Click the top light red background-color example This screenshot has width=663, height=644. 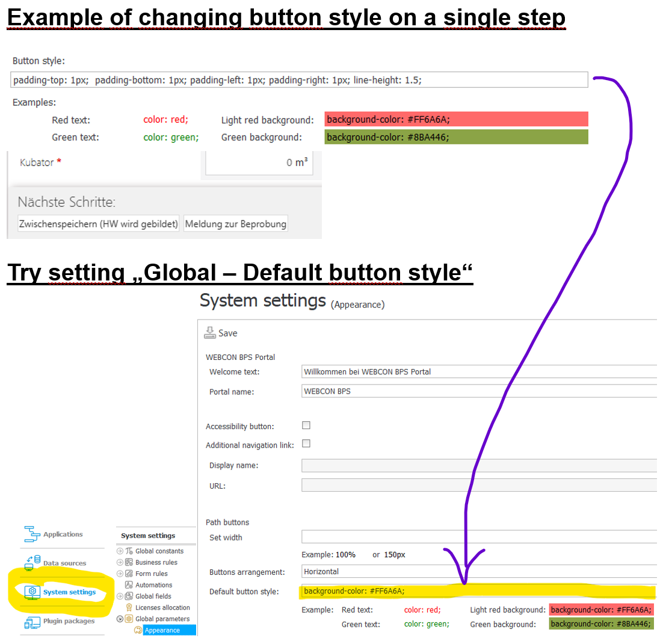[456, 119]
